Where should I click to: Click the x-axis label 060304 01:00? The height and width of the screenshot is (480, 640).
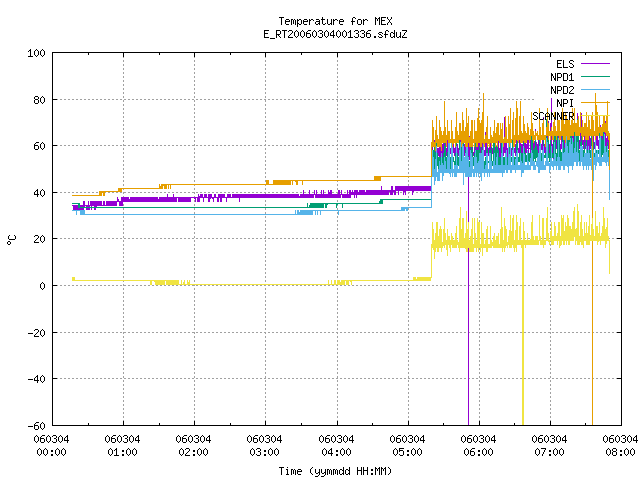122,446
